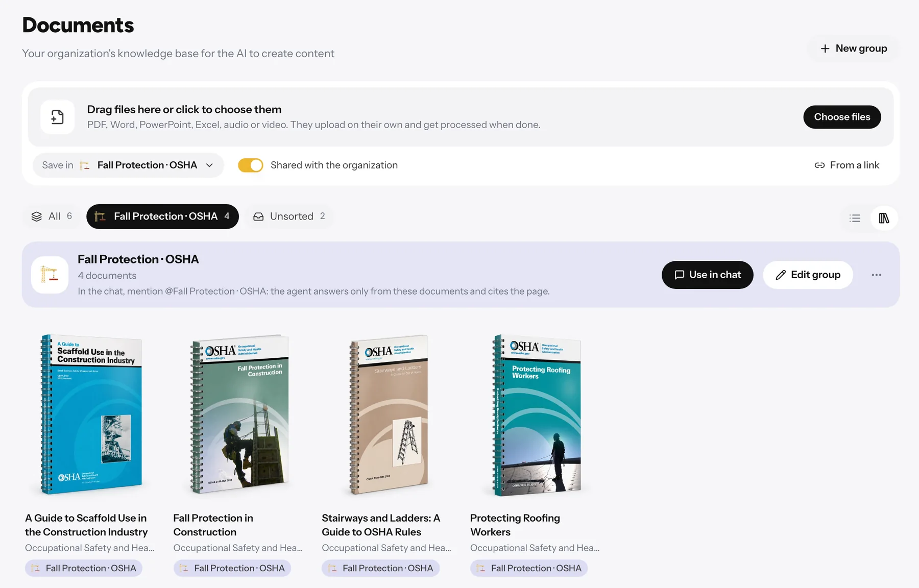This screenshot has height=588, width=919.
Task: Click the crane icon in group header
Action: pos(50,275)
